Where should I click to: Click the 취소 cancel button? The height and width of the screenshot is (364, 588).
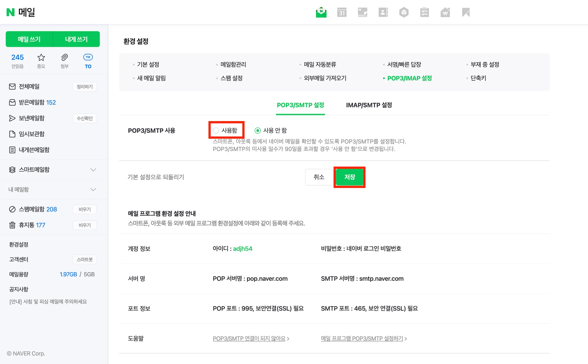point(319,177)
